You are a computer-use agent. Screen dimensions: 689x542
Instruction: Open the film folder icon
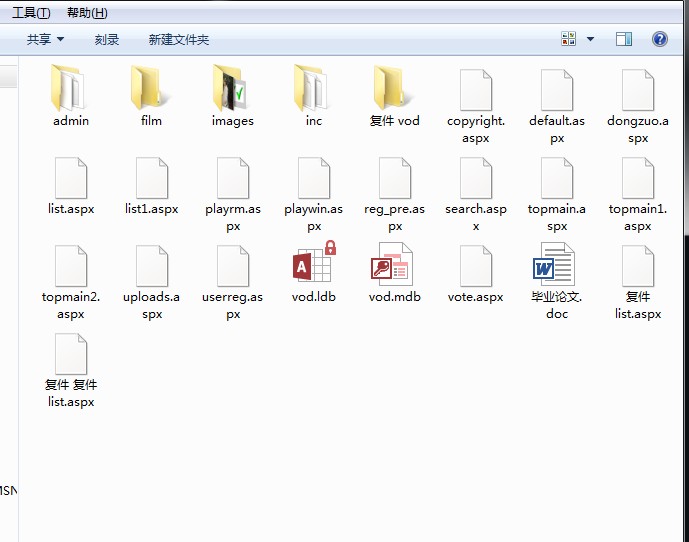click(149, 88)
